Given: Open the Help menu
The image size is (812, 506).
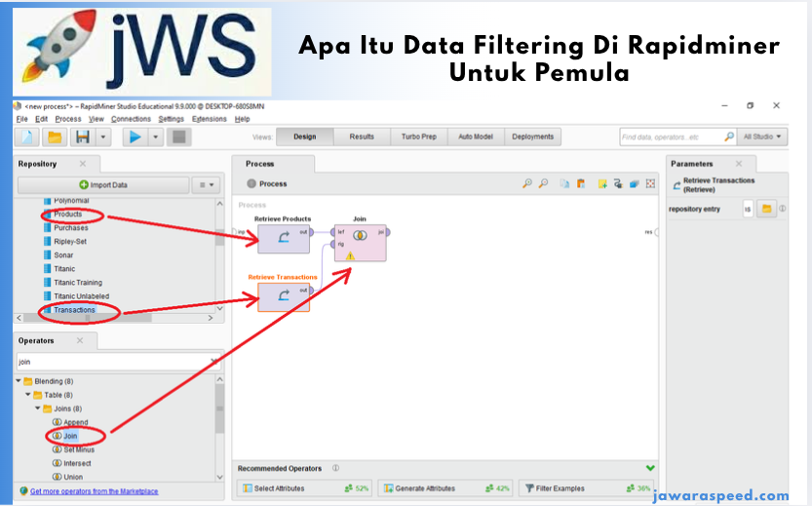Looking at the screenshot, I should (x=242, y=119).
